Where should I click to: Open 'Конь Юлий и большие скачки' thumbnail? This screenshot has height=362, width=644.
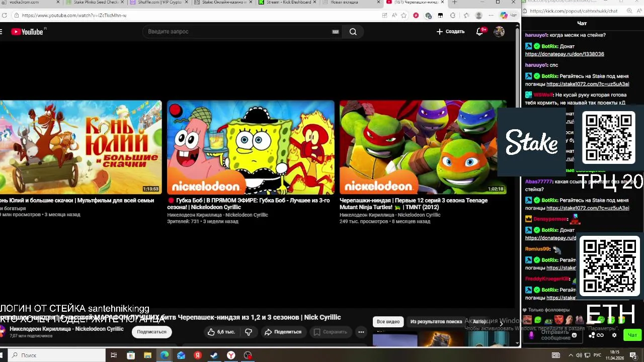[80, 147]
